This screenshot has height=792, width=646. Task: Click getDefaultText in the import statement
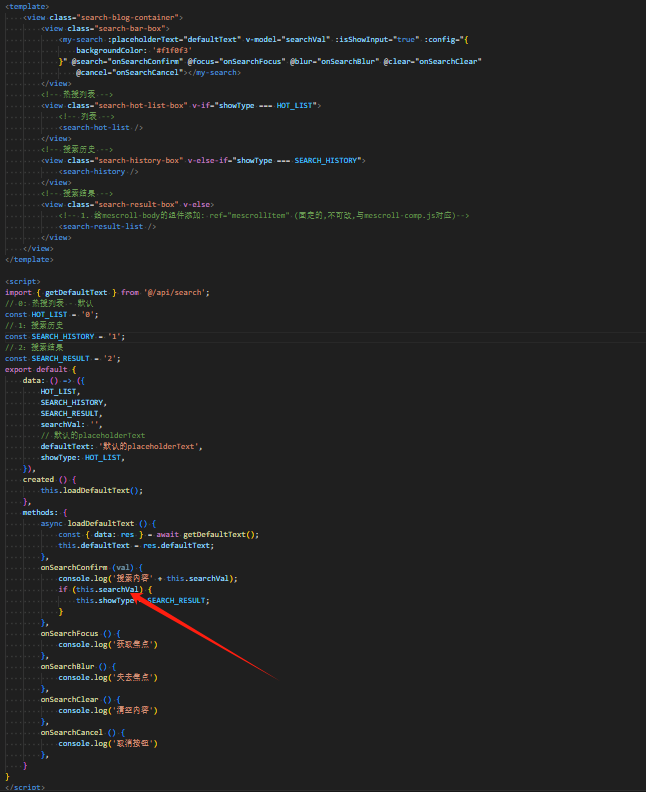(x=76, y=292)
